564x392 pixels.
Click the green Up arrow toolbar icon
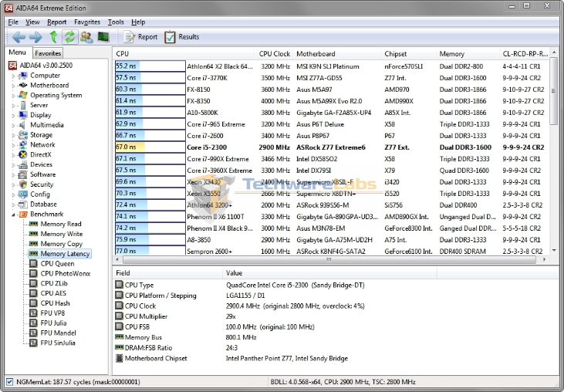[53, 37]
